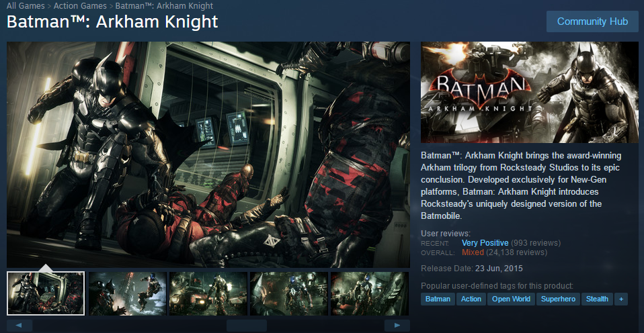Click the thumbnail strip scrollbar handle

tap(247, 326)
